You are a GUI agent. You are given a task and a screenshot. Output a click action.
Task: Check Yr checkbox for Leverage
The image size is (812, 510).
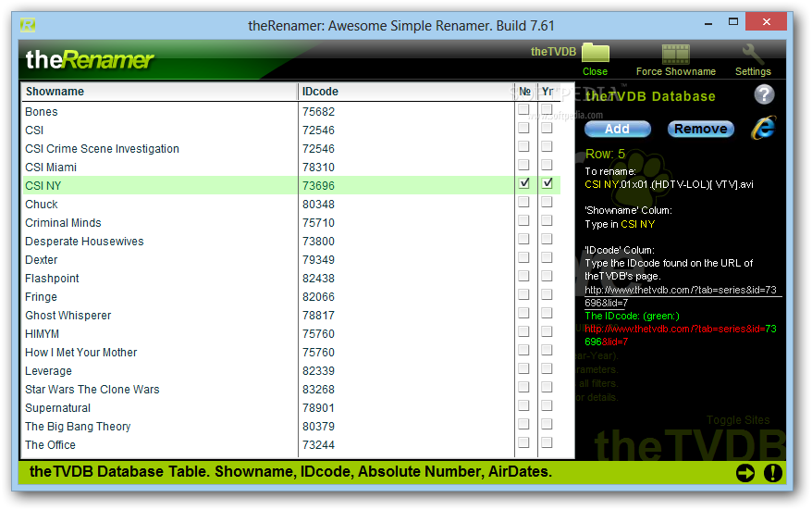547,368
